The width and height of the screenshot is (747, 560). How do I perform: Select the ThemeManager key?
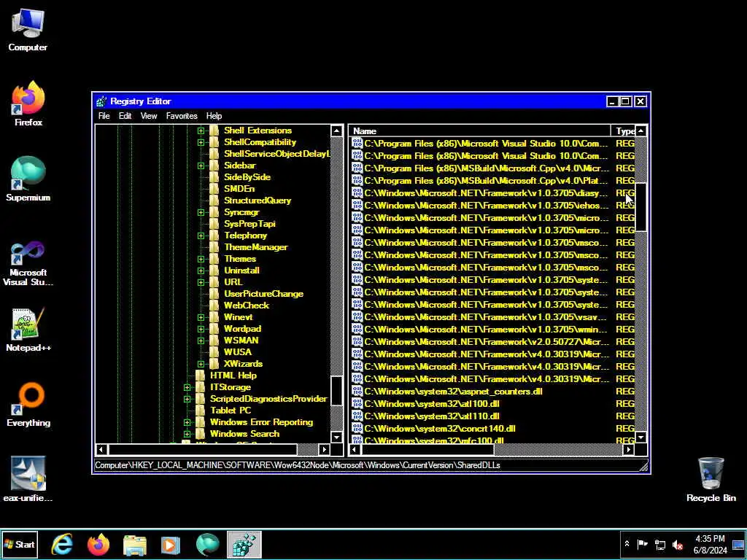click(256, 247)
